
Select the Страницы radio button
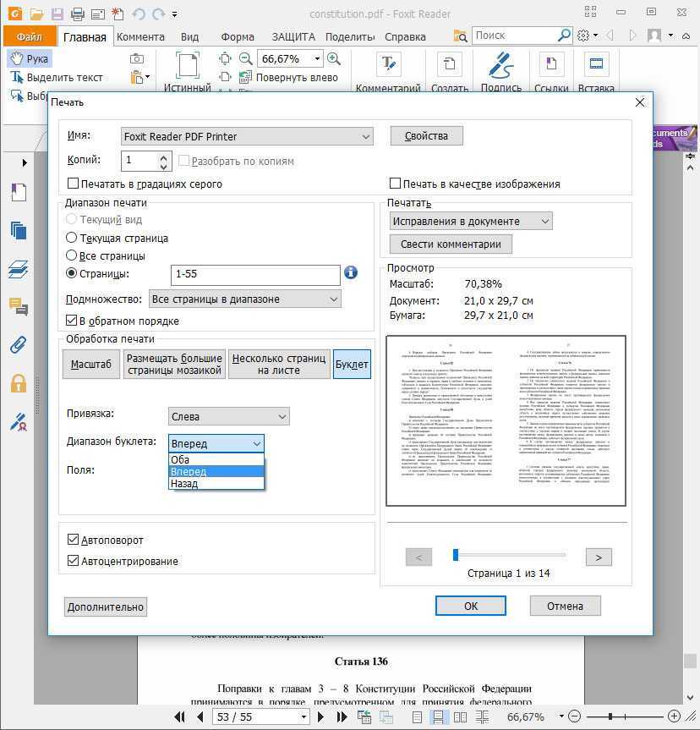click(71, 273)
